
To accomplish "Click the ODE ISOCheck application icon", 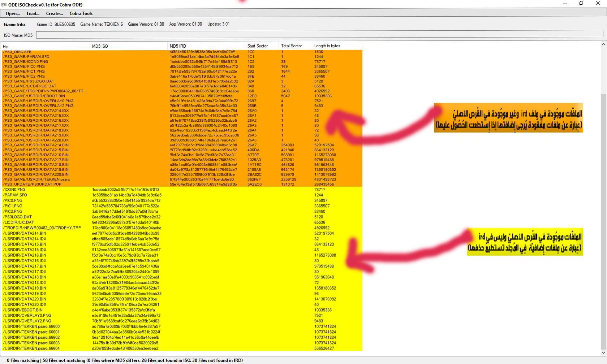I will coord(4,5).
